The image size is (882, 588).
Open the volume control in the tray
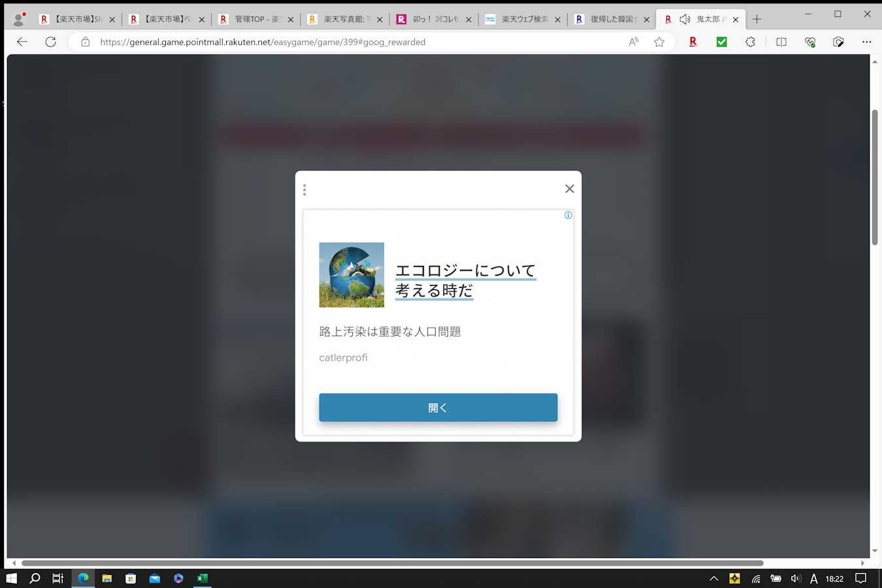coord(796,578)
